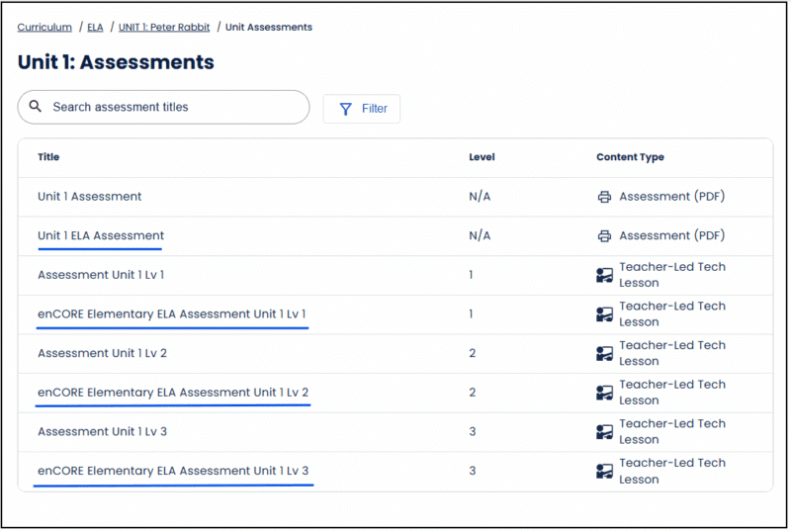Click the Level column header

pos(482,157)
